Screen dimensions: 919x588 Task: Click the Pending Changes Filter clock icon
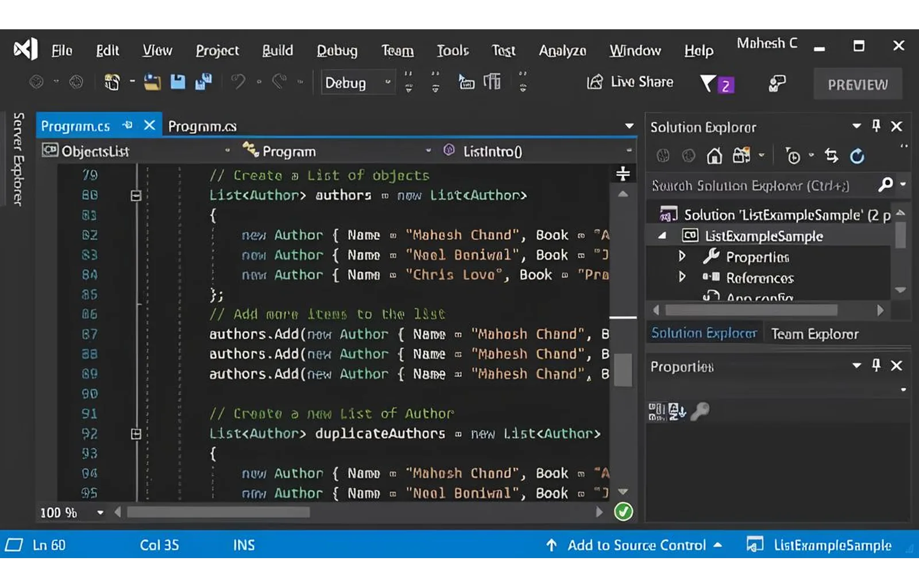coord(793,156)
